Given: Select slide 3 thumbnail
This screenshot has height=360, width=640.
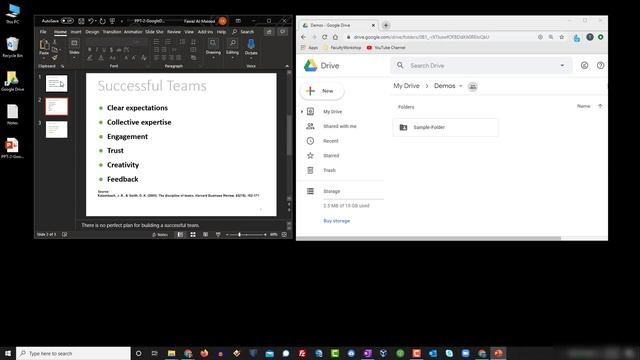Looking at the screenshot, I should [56, 130].
